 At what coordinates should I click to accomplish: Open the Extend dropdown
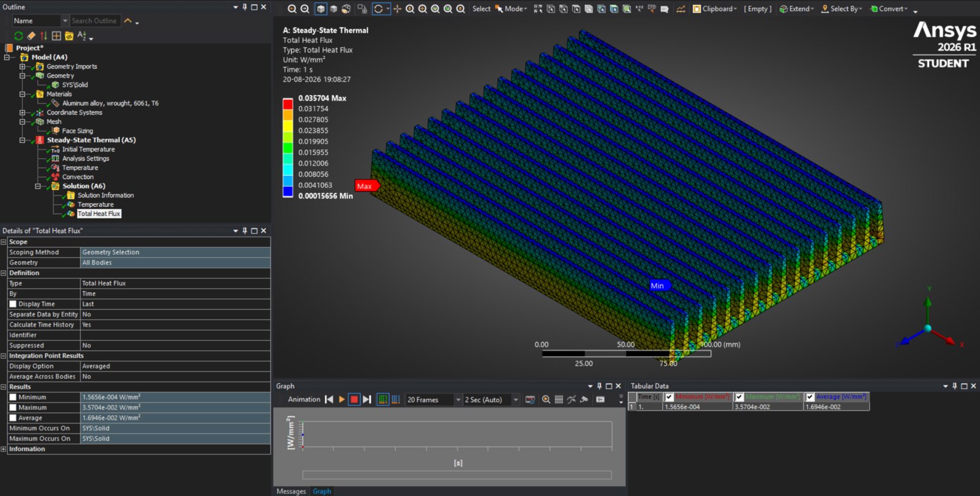click(796, 9)
